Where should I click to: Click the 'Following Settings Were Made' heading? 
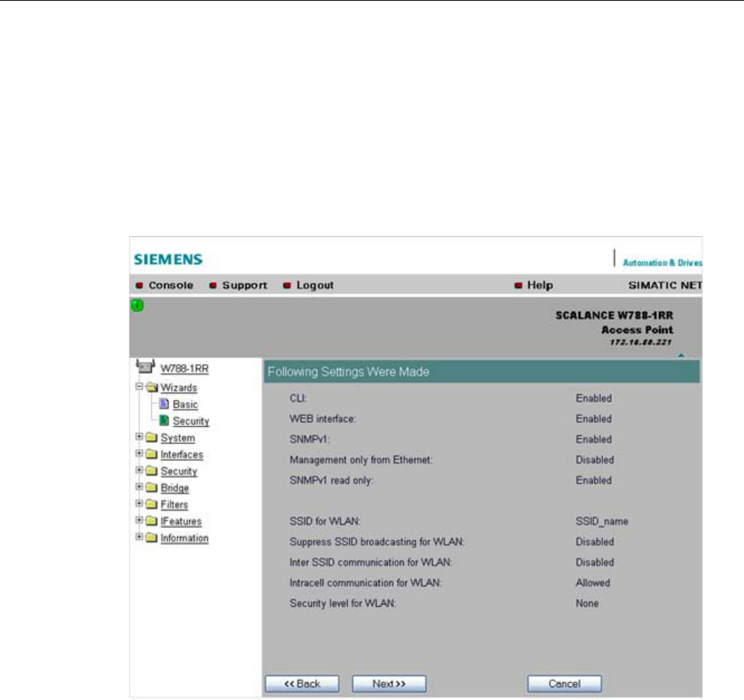(x=349, y=372)
